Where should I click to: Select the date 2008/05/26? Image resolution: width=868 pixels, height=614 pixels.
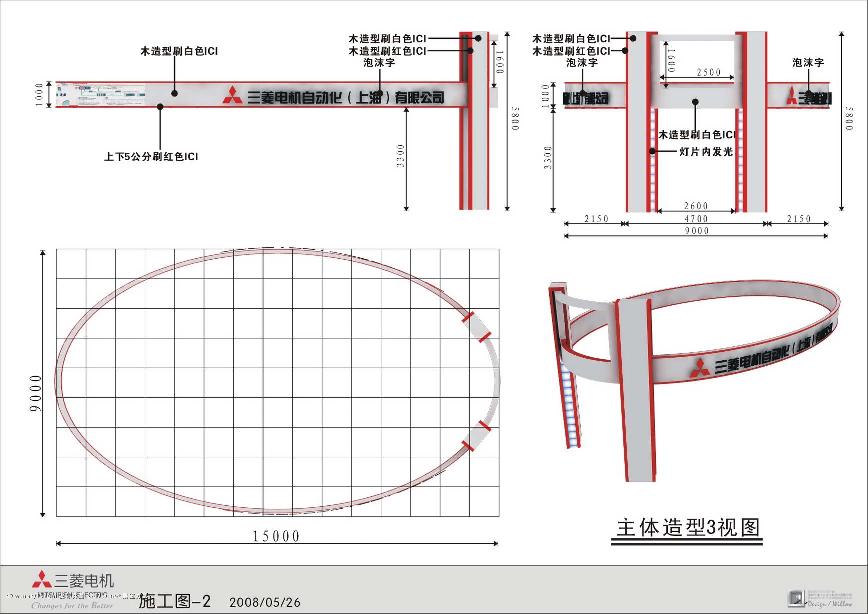coord(265,602)
